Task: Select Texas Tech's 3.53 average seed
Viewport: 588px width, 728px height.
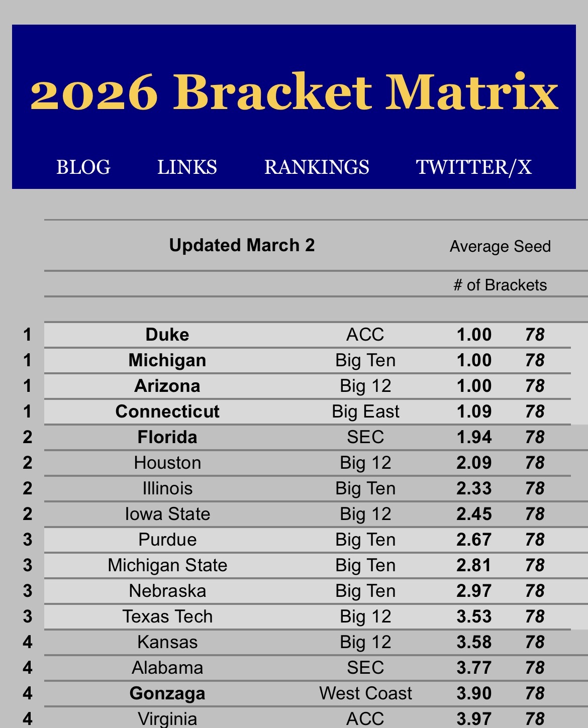Action: 474,616
